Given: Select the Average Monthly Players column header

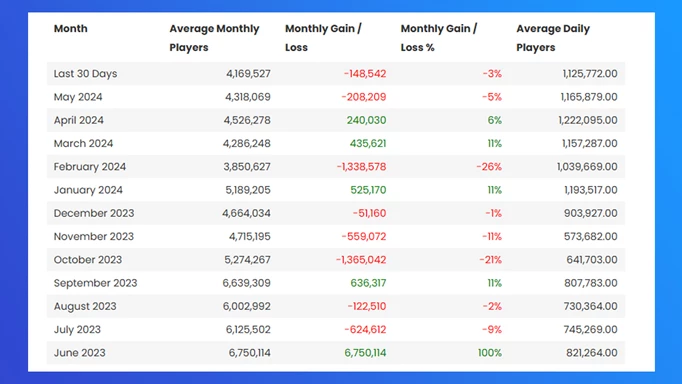Looking at the screenshot, I should (214, 38).
